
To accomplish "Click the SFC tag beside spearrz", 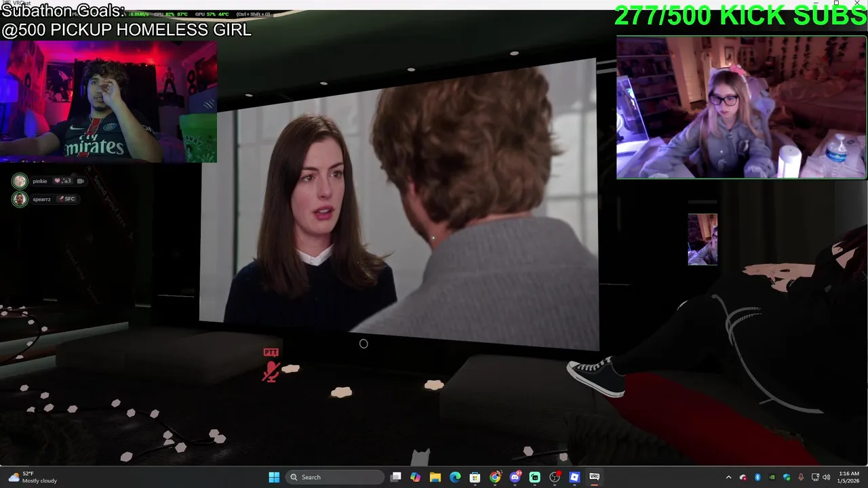I will 66,199.
